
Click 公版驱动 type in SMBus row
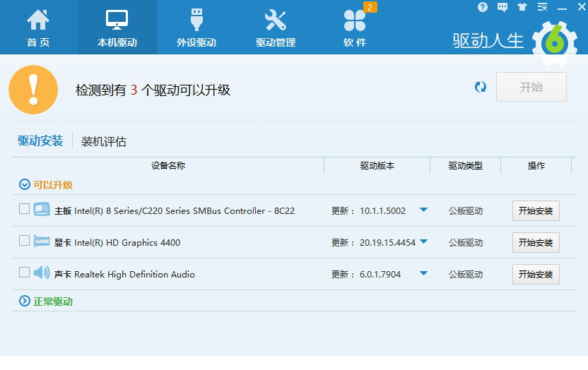466,211
